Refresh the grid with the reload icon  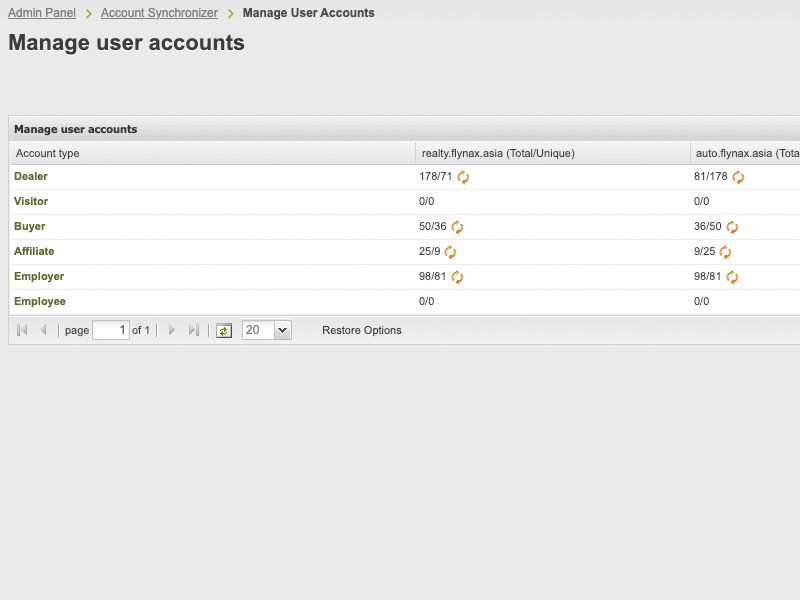point(224,330)
